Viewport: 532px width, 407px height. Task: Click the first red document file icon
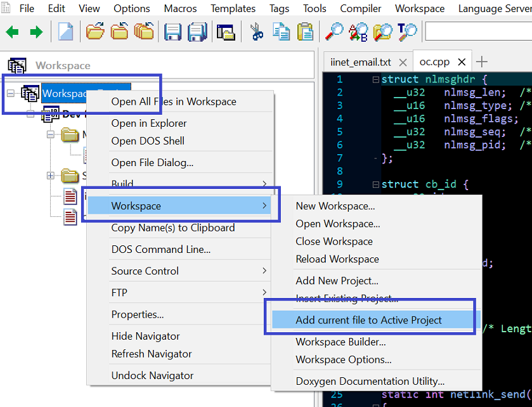coord(70,196)
